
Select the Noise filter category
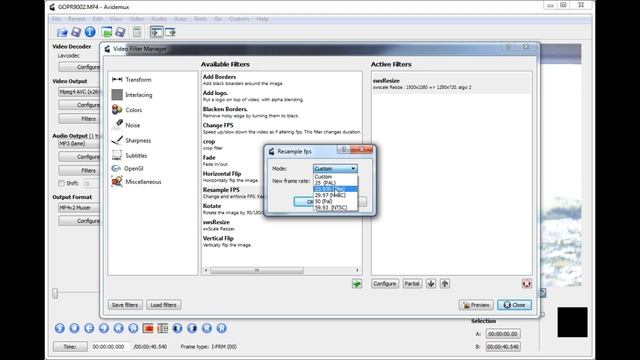[x=126, y=125]
